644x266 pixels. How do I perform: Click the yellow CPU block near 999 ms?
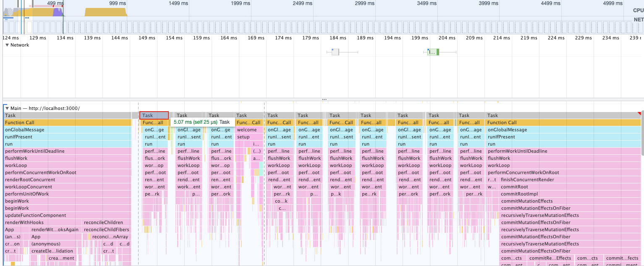(106, 12)
